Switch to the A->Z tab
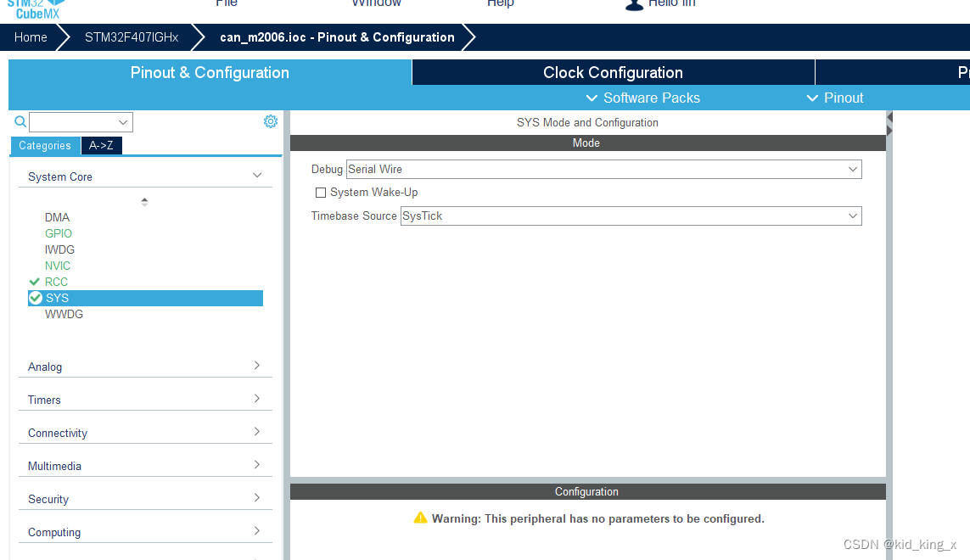 [x=101, y=145]
